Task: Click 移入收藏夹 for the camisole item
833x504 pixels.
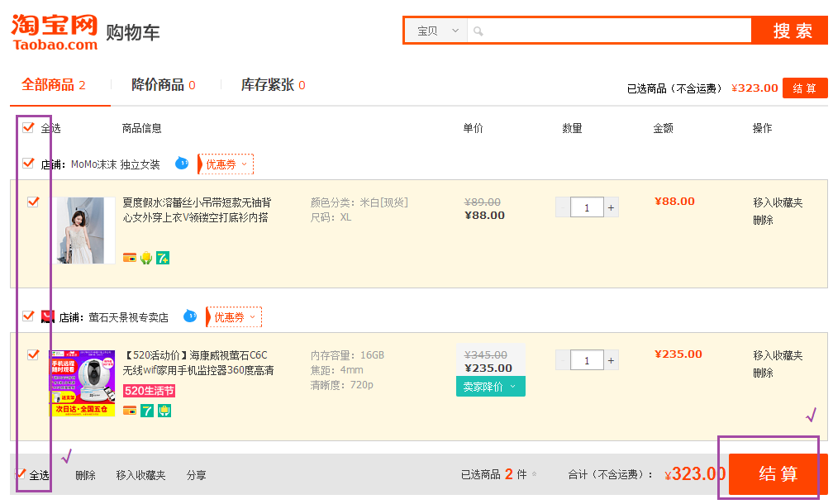Action: pos(778,202)
